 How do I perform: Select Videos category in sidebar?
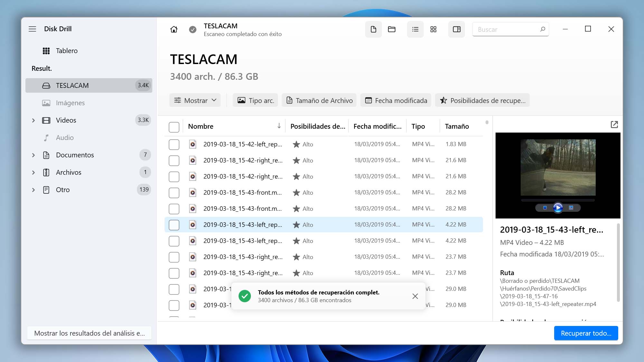89,120
